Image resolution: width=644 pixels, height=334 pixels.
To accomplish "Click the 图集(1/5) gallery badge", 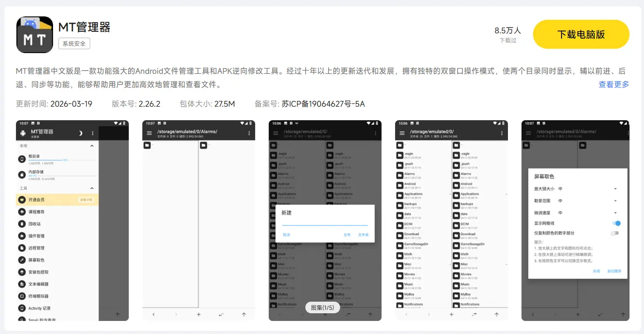I will (x=322, y=307).
